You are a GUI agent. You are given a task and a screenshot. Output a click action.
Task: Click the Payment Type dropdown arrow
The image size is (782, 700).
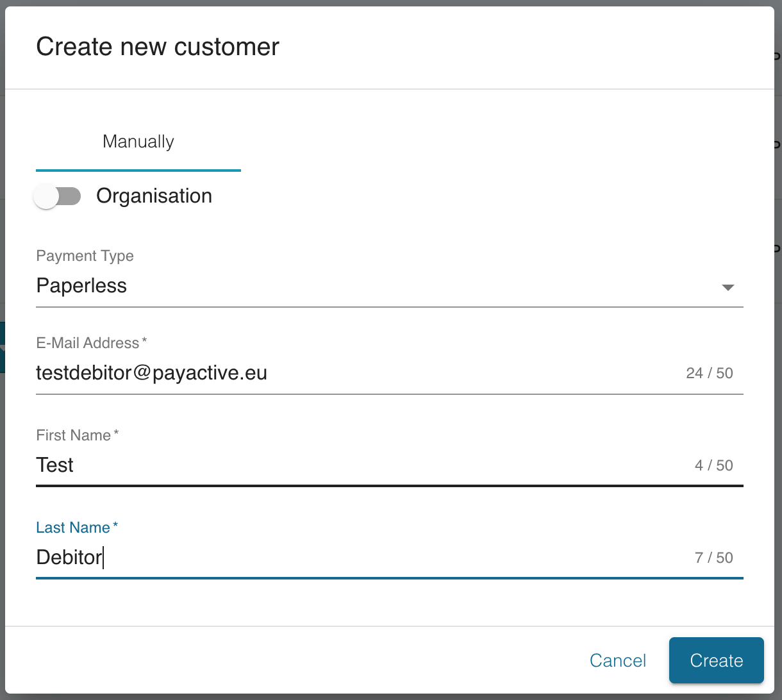tap(728, 287)
